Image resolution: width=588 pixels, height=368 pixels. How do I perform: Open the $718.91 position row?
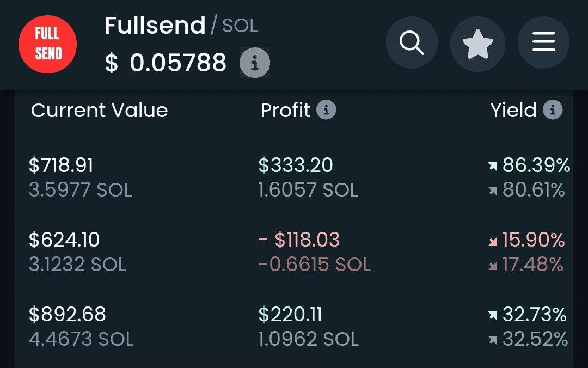coord(294,177)
